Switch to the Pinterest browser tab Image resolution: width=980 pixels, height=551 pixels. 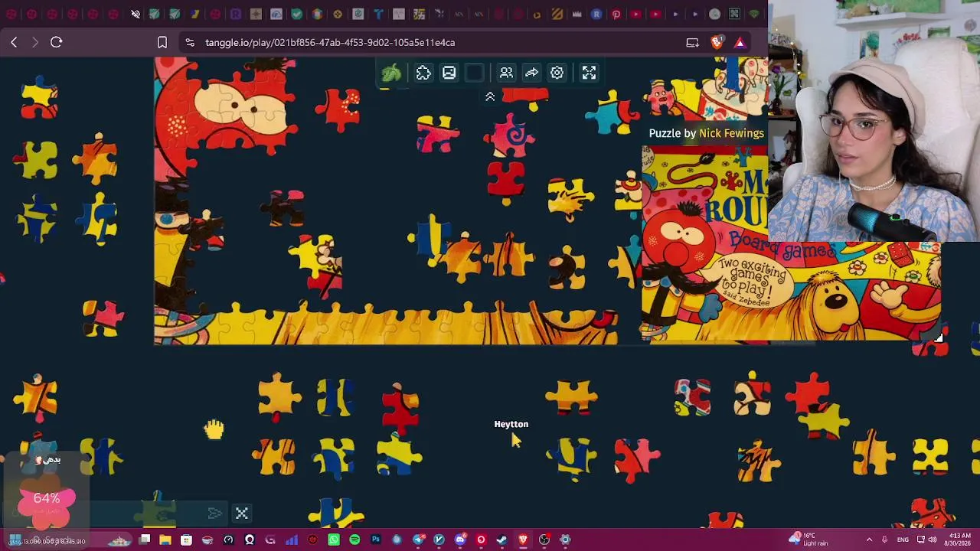(616, 14)
